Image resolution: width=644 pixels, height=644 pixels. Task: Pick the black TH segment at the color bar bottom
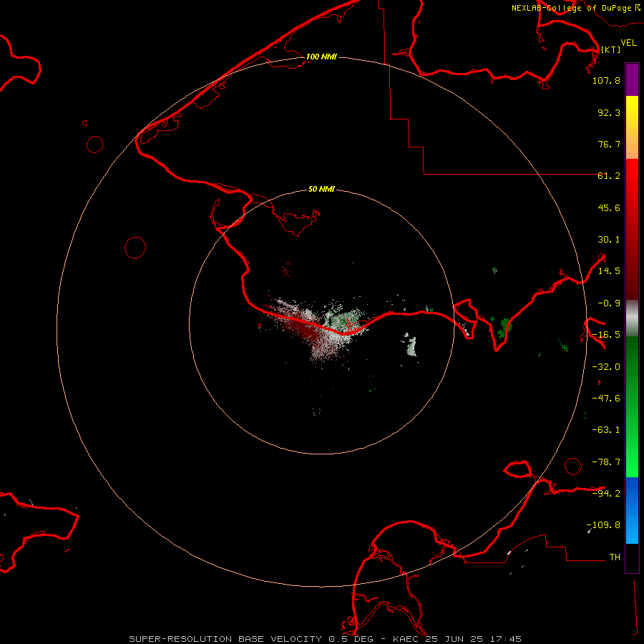632,557
